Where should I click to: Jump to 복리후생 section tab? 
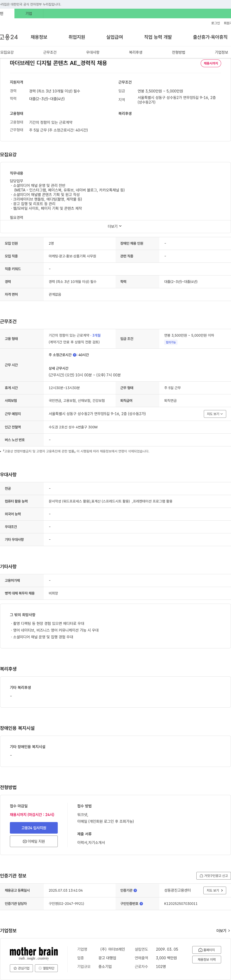(136, 52)
